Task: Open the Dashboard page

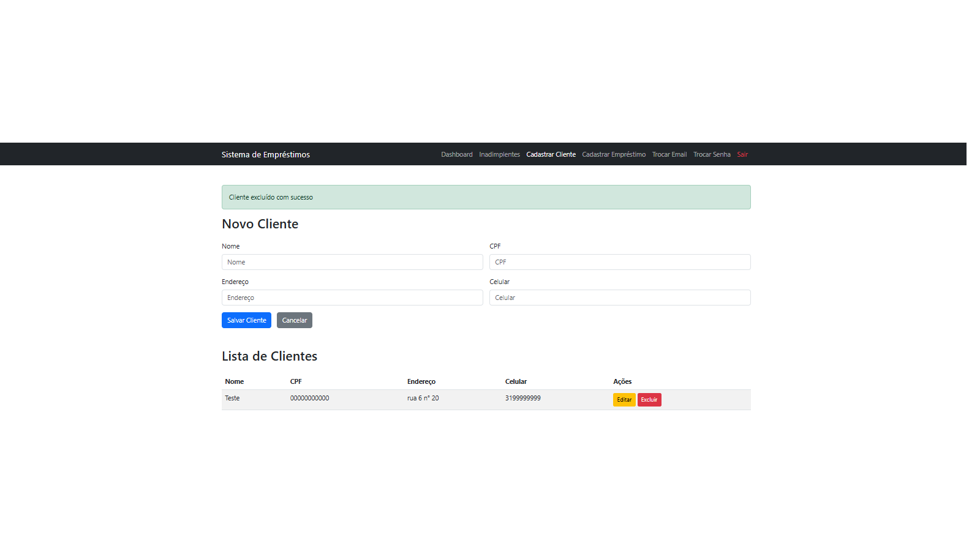Action: point(456,154)
